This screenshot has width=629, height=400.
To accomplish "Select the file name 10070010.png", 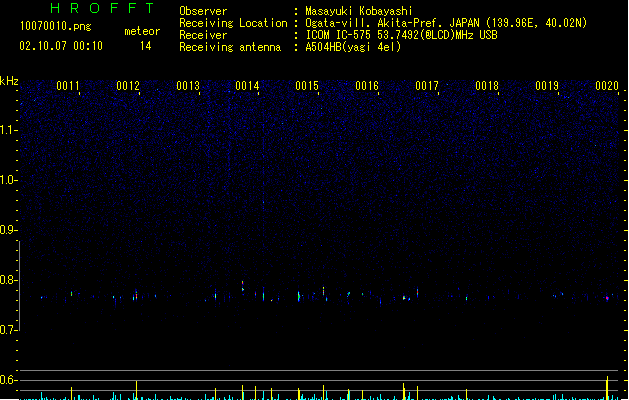I will pos(55,26).
